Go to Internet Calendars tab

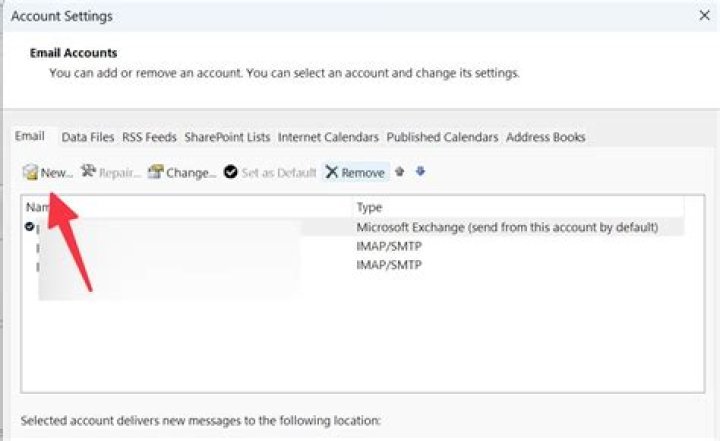point(328,137)
